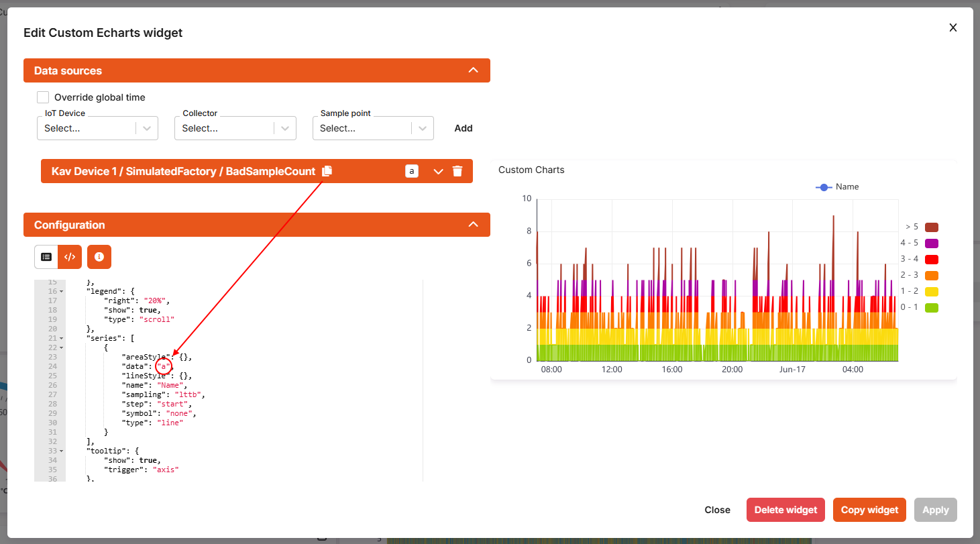Switch configuration to the code editor view
The image size is (980, 544).
point(69,257)
